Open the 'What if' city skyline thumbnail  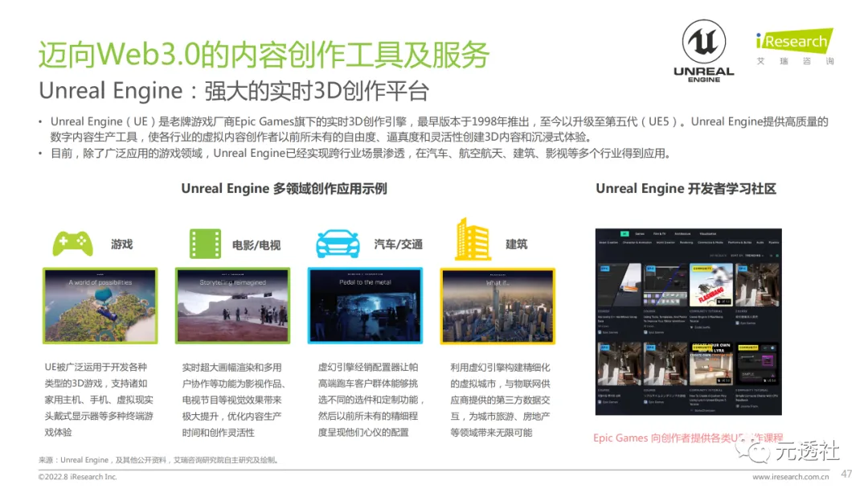(x=497, y=306)
